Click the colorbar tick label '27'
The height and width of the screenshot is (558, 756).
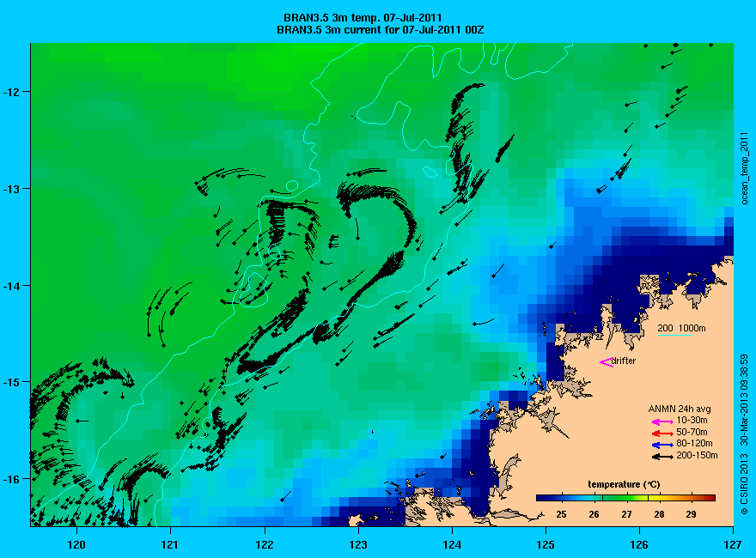(x=626, y=514)
